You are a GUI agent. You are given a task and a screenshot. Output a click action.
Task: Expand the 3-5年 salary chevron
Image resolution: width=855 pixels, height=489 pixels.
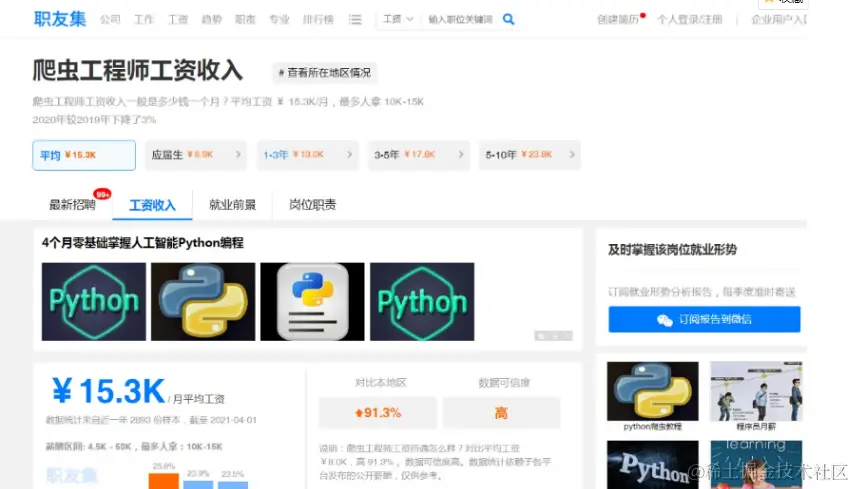pyautogui.click(x=461, y=154)
